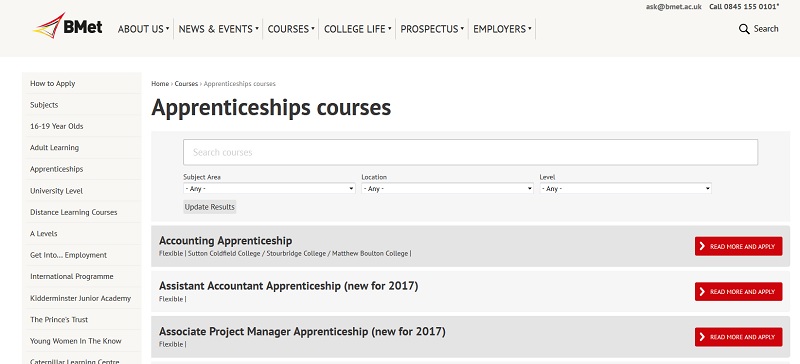Expand the Location dropdown

pos(447,188)
